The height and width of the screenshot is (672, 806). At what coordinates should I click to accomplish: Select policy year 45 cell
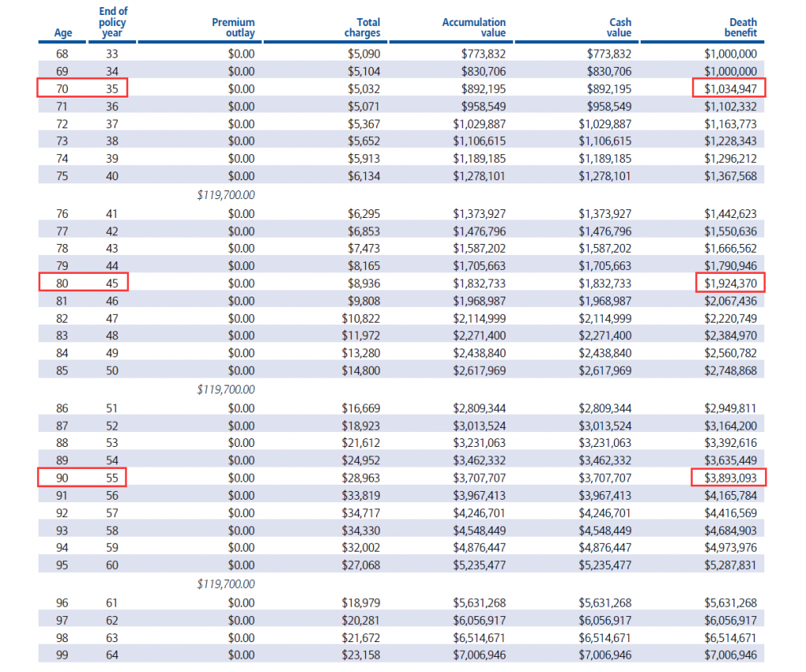click(112, 283)
